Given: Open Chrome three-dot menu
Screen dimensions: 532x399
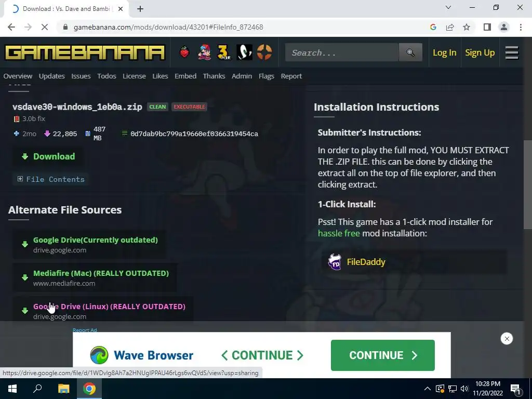Looking at the screenshot, I should pyautogui.click(x=521, y=27).
